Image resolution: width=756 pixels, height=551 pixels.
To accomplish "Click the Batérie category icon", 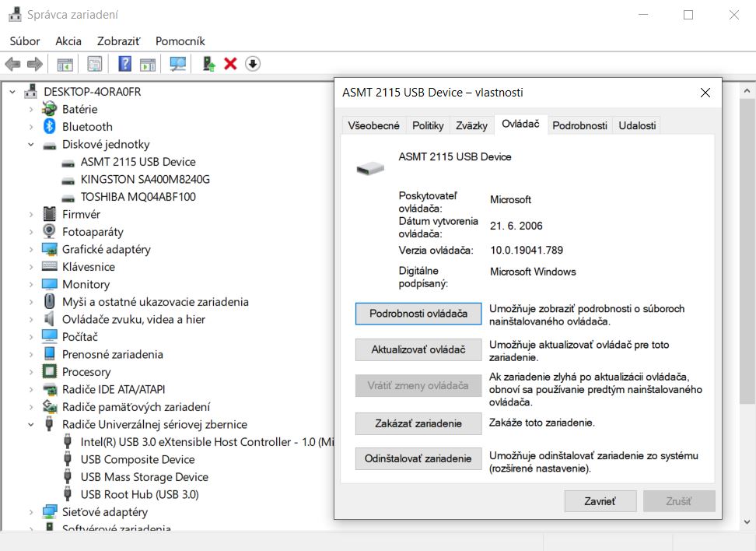I will click(x=49, y=109).
